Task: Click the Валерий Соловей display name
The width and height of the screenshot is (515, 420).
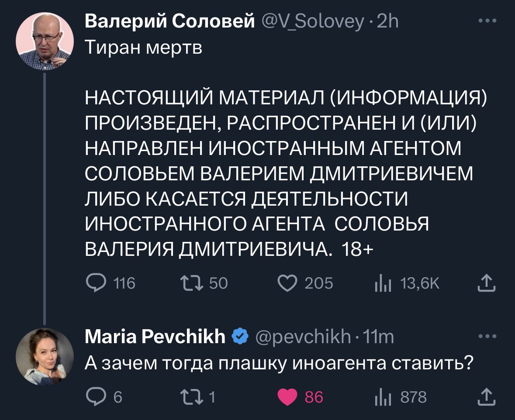Action: coord(170,21)
